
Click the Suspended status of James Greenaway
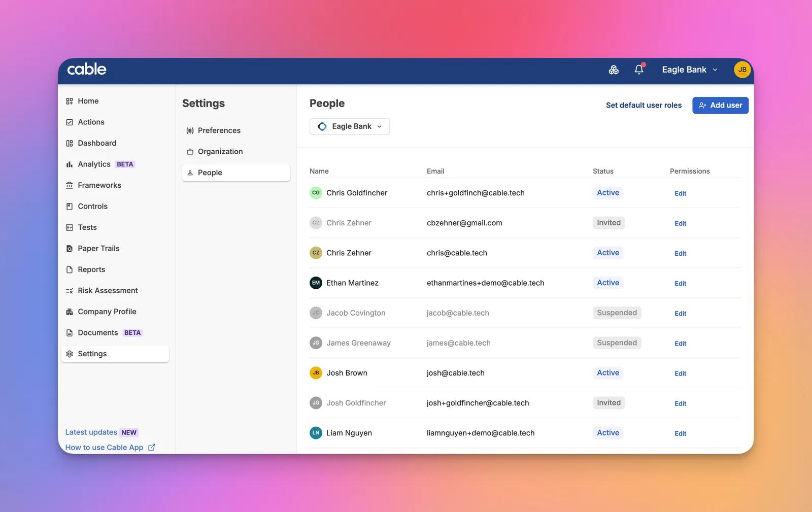[617, 343]
